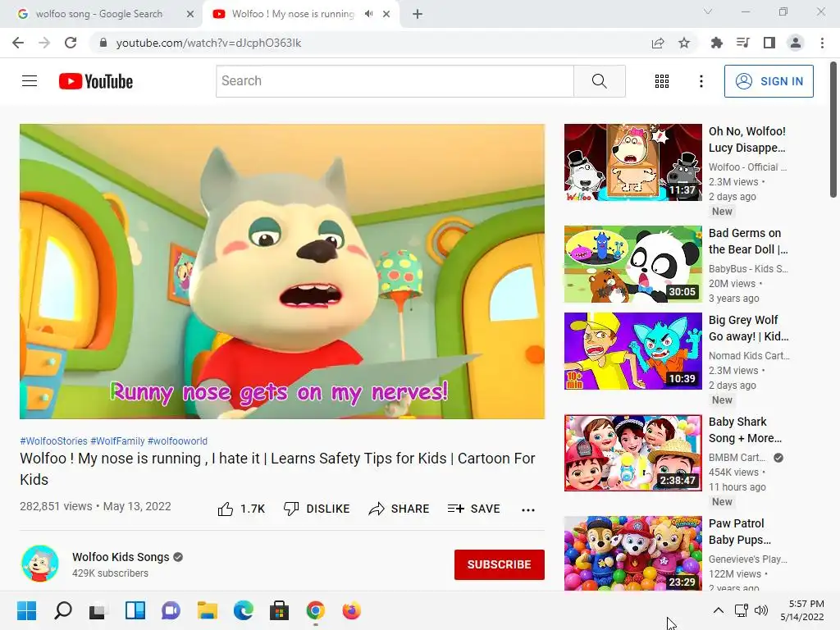The height and width of the screenshot is (630, 840).
Task: Close the Wolfoo YouTube tab
Action: pyautogui.click(x=386, y=14)
